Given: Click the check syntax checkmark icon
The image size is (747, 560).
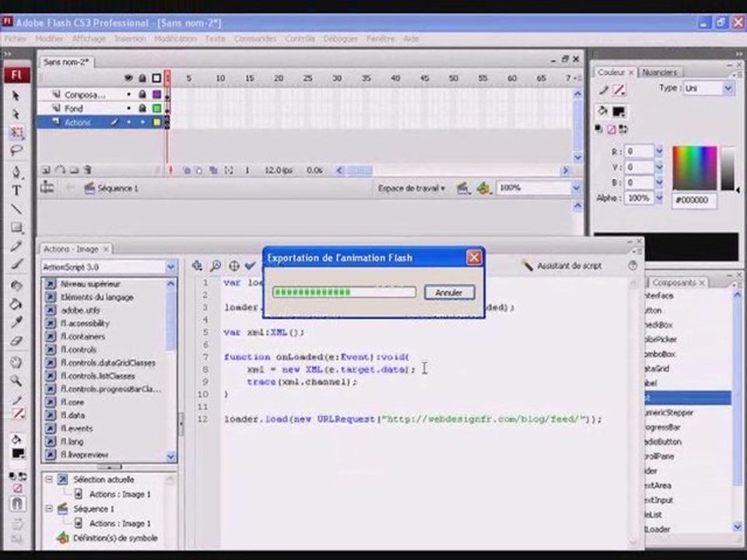Looking at the screenshot, I should pyautogui.click(x=250, y=266).
